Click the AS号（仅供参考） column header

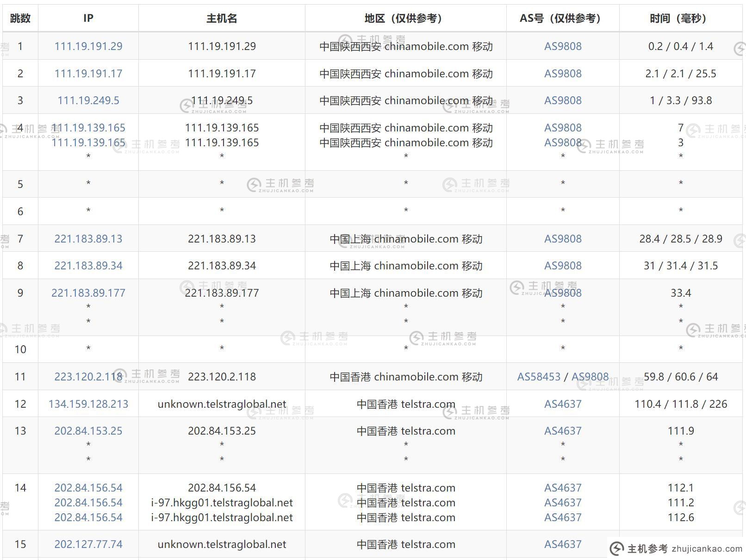pyautogui.click(x=563, y=19)
